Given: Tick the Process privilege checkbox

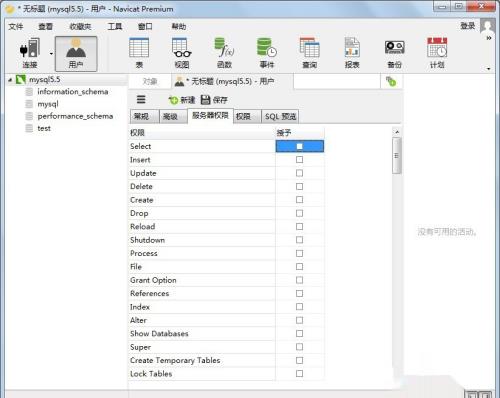Looking at the screenshot, I should pos(299,253).
